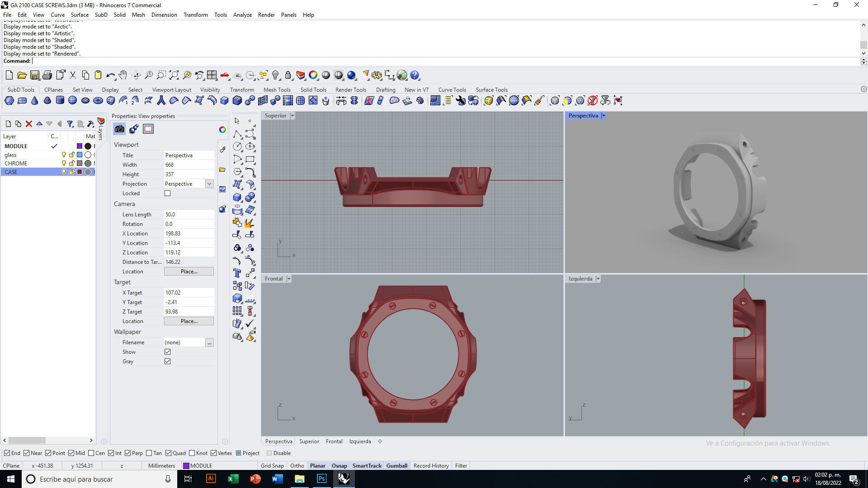This screenshot has width=868, height=488.
Task: Uncheck the wallpaper Gray checkbox
Action: [167, 361]
